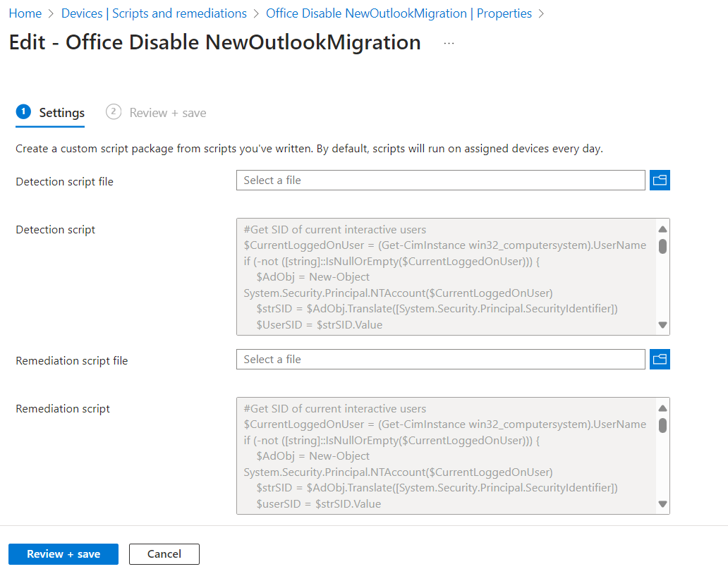728x569 pixels.
Task: Click the Remediation script scroll down arrow
Action: (662, 504)
